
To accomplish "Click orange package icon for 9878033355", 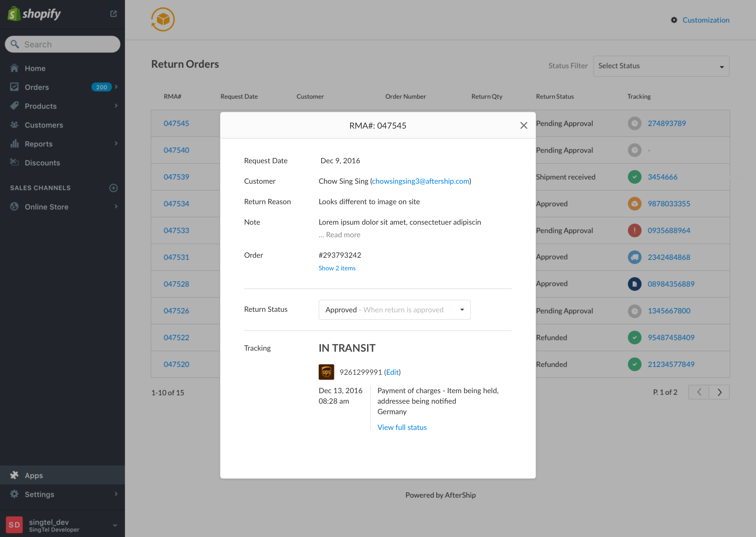I will (x=634, y=204).
